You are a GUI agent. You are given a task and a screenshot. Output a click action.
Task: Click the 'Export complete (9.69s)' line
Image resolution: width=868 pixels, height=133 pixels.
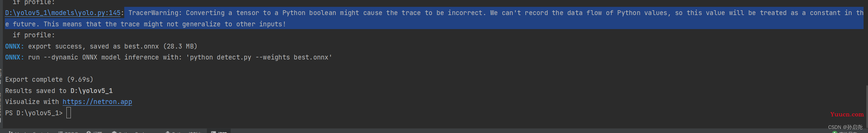pos(49,80)
